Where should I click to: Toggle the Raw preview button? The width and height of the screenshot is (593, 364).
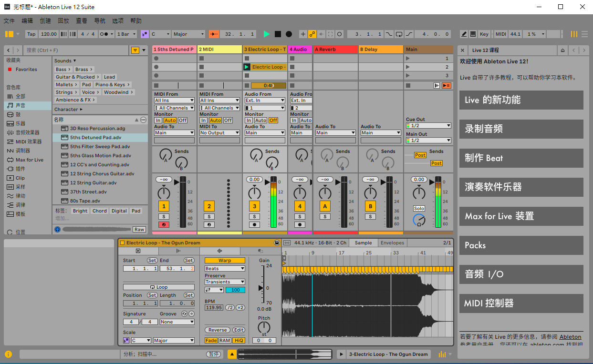(x=139, y=229)
